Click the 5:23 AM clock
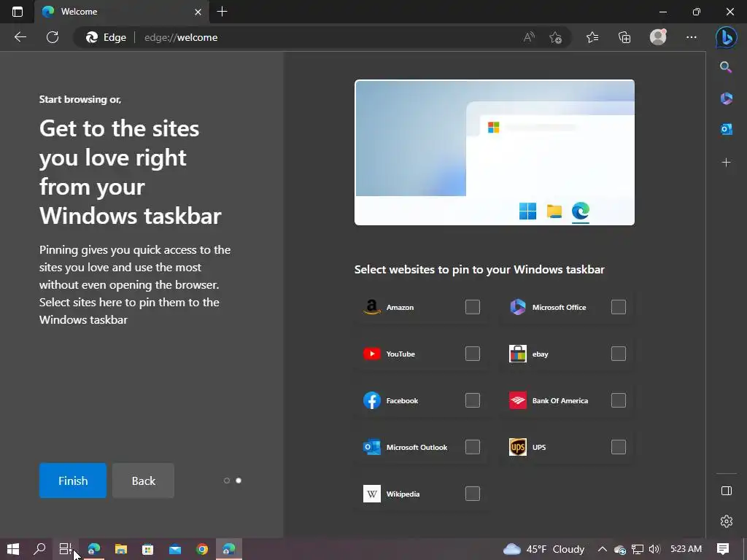The image size is (747, 560). (686, 549)
